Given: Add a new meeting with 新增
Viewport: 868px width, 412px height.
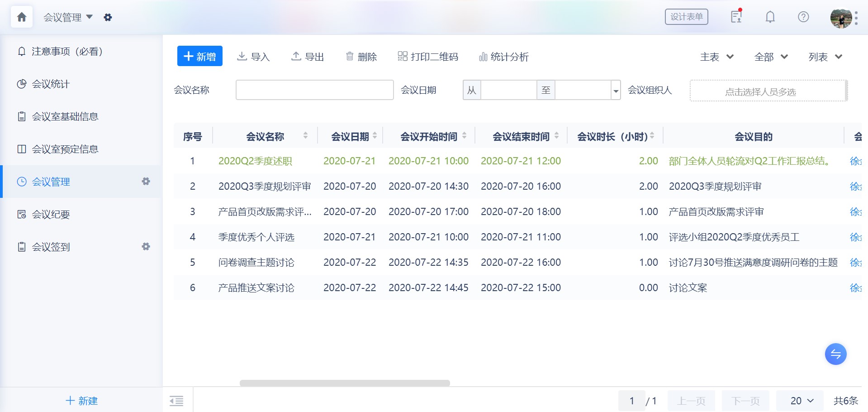Looking at the screenshot, I should click(200, 56).
